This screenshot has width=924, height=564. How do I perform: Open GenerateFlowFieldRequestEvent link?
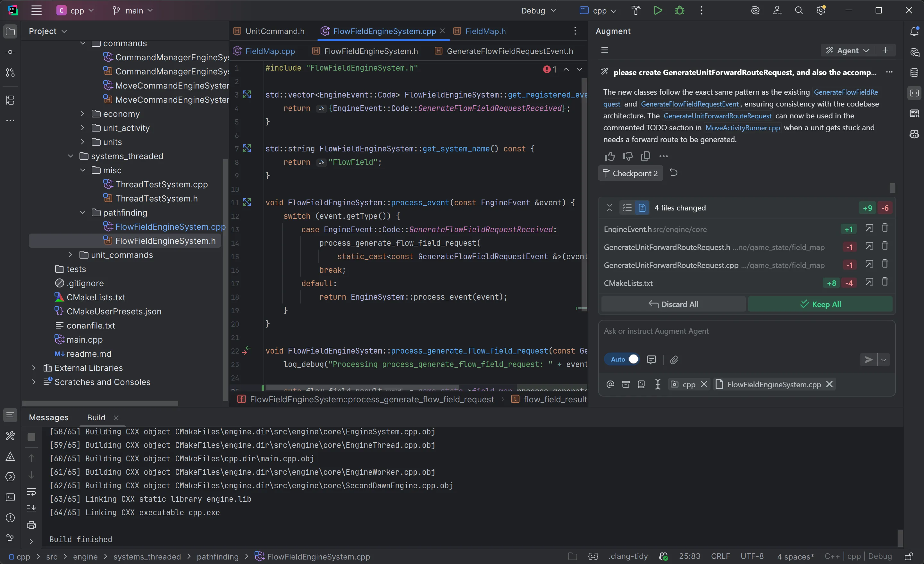click(690, 104)
